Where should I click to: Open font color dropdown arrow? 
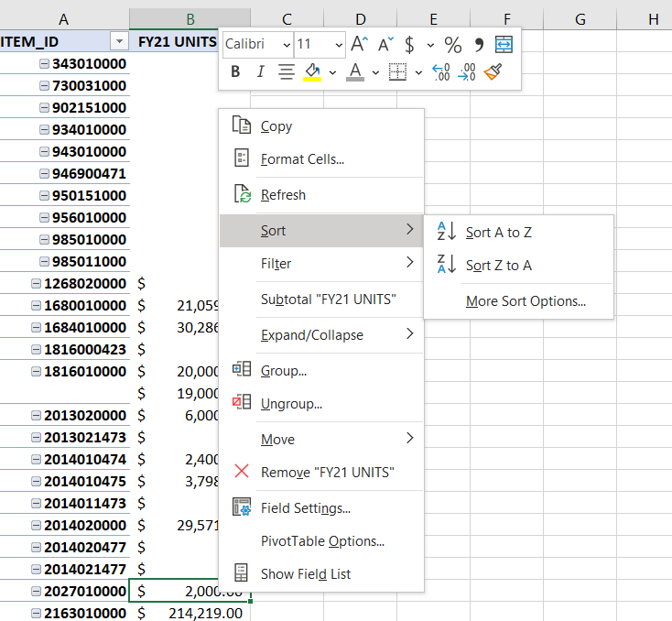pos(375,72)
